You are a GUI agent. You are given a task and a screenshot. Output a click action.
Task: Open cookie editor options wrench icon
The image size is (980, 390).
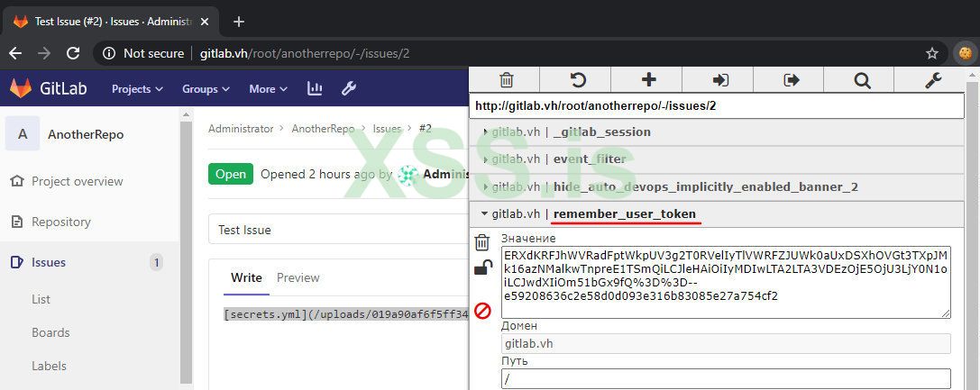point(933,80)
